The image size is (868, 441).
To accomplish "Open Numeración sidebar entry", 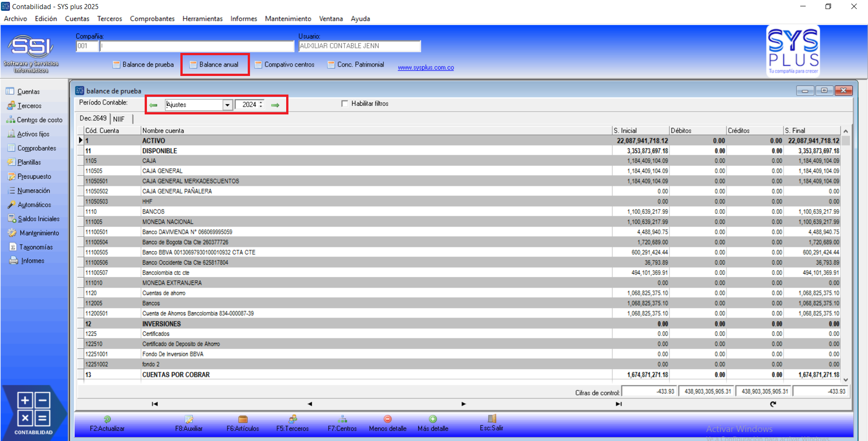I will pos(29,190).
